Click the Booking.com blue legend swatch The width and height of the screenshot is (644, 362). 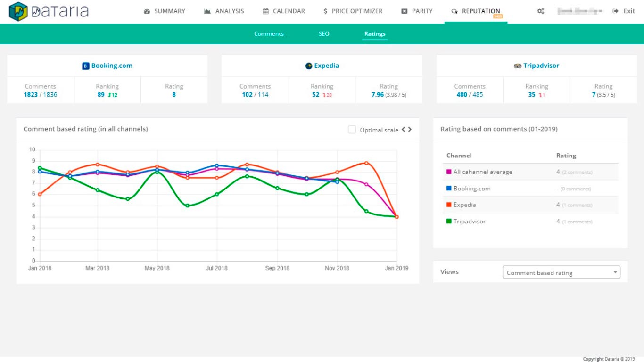point(449,189)
